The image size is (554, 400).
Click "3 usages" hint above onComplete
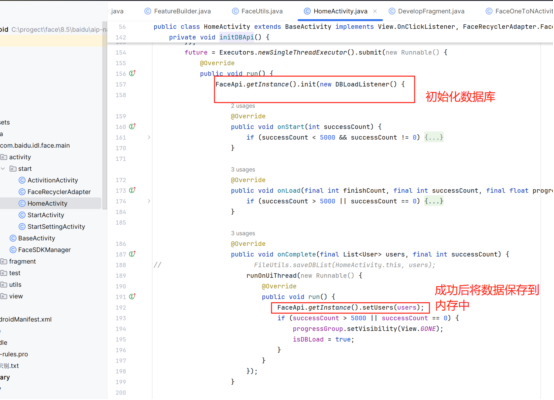click(x=243, y=234)
